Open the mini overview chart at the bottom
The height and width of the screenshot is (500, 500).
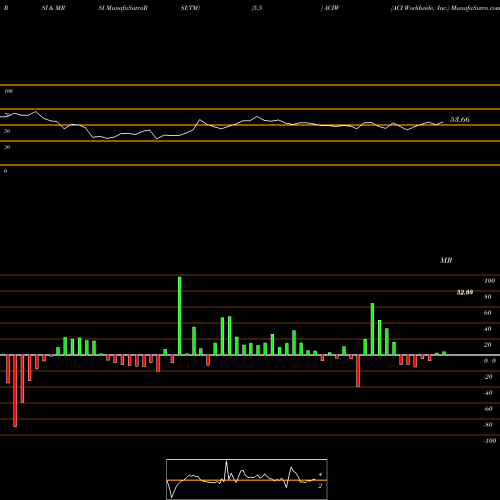(247, 479)
